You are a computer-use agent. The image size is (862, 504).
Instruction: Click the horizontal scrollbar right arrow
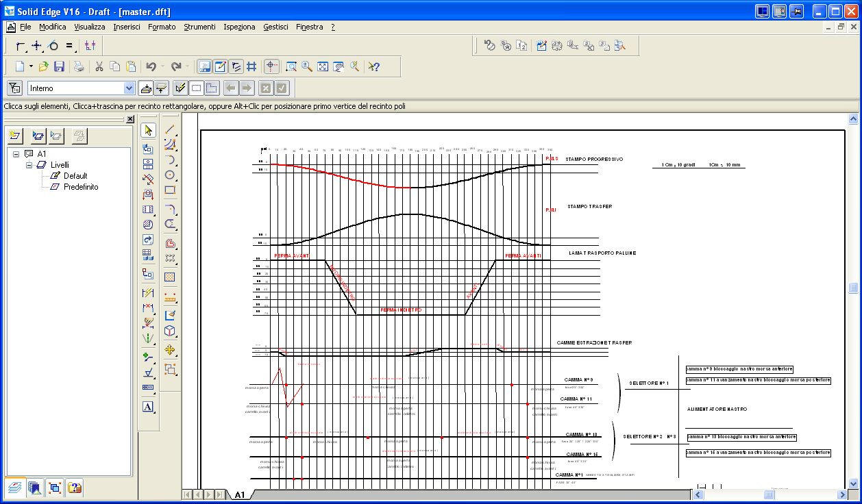[842, 494]
